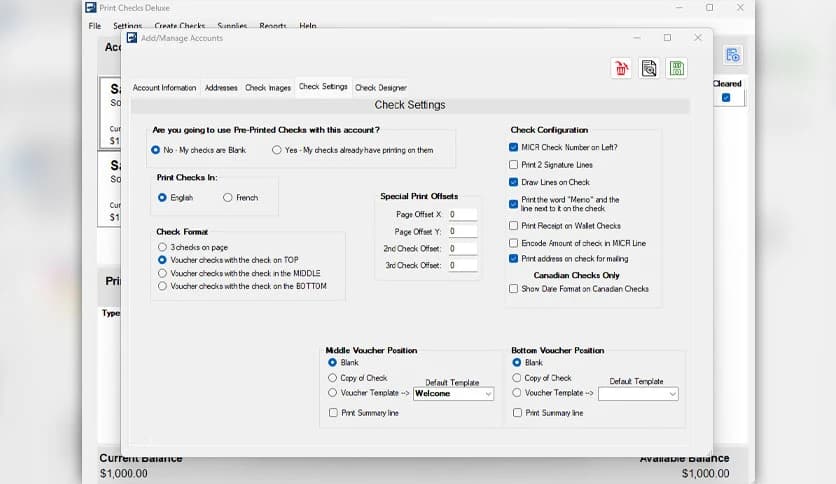This screenshot has width=836, height=484.
Task: Open the Reports menu
Action: click(x=273, y=26)
